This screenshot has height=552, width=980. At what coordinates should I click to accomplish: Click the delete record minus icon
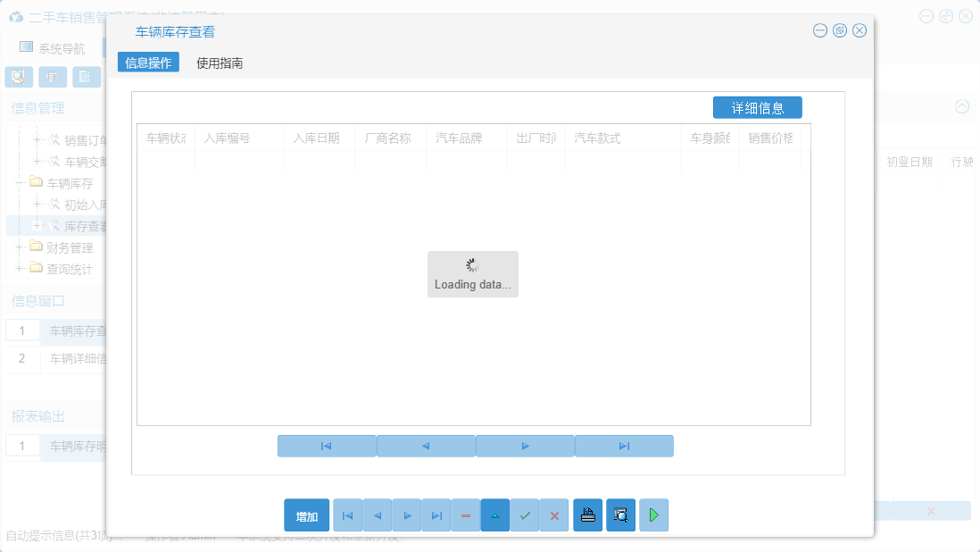pos(466,515)
